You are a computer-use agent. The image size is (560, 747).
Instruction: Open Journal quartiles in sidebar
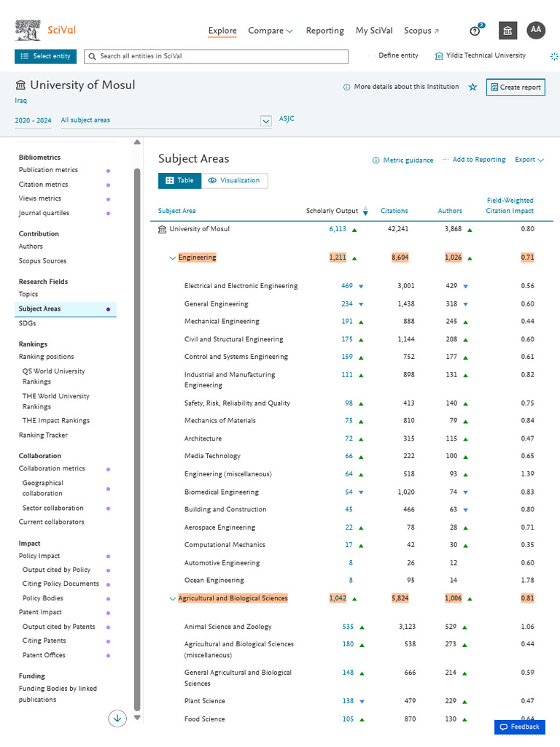click(44, 213)
